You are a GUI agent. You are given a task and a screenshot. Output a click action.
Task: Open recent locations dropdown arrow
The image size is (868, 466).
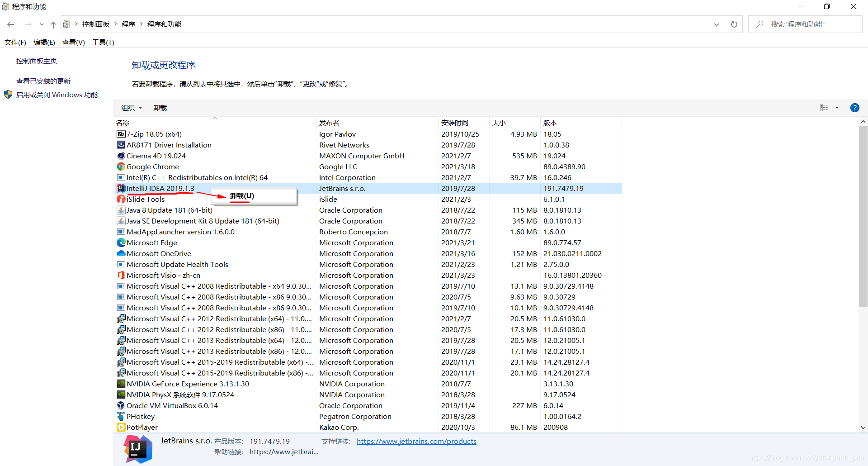pyautogui.click(x=42, y=24)
